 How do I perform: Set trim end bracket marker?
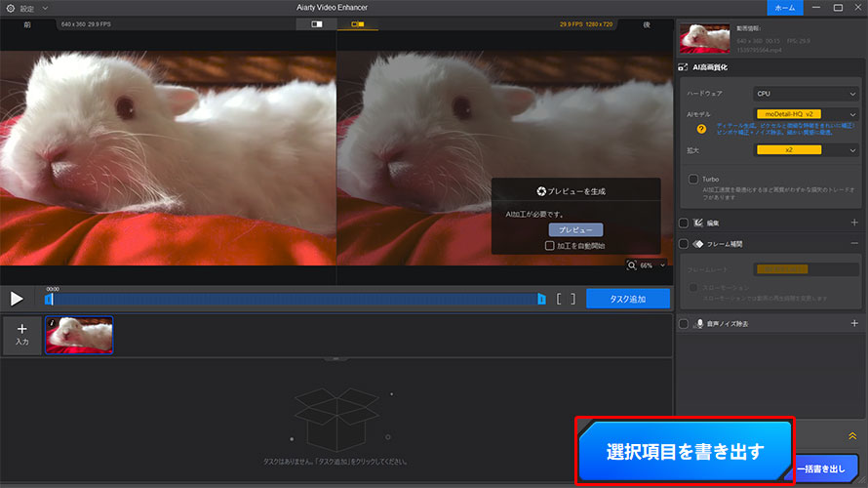click(x=572, y=299)
